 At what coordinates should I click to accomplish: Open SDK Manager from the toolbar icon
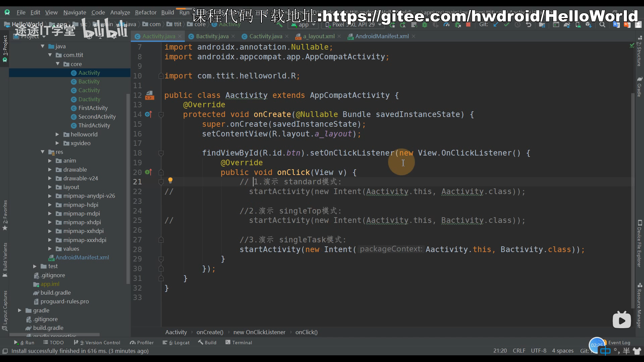click(x=588, y=24)
